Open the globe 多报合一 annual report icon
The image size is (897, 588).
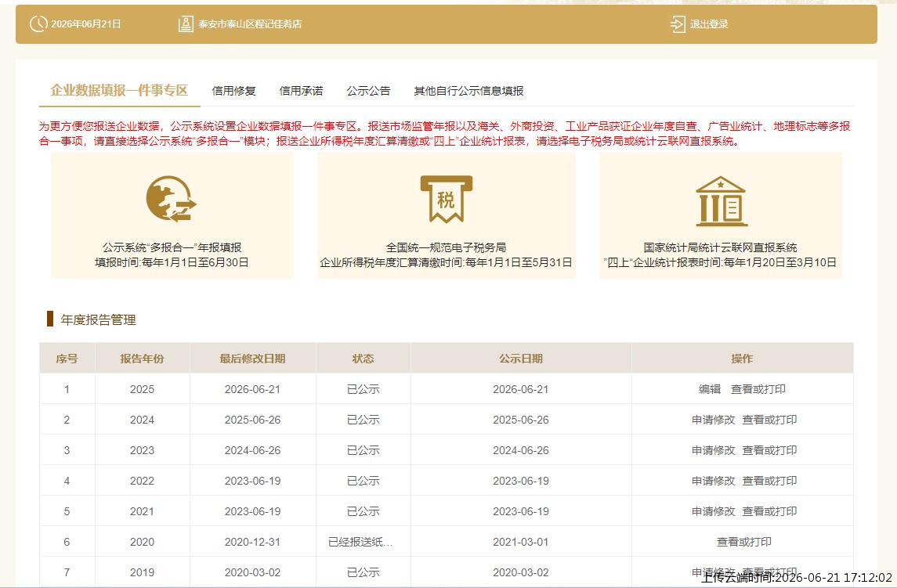click(171, 198)
